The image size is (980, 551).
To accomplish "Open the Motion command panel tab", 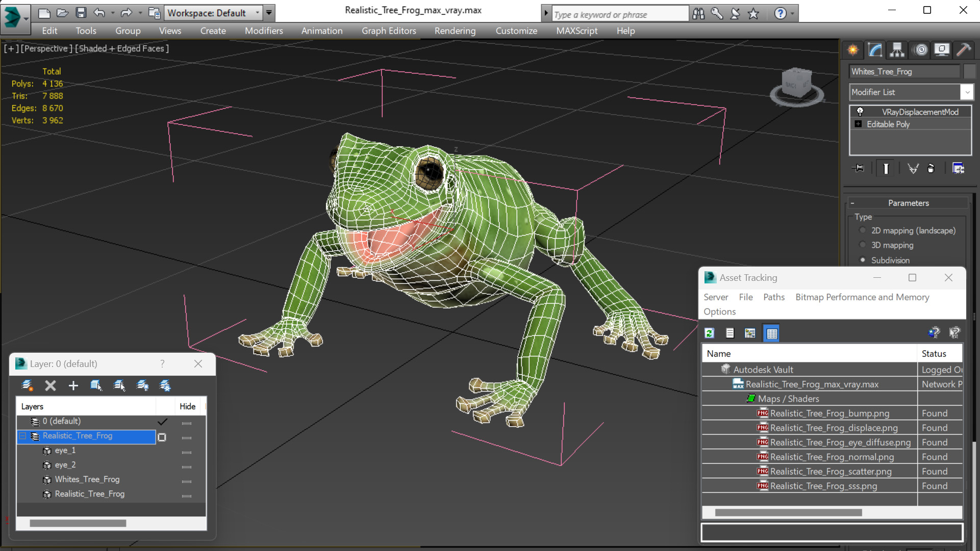I will (x=920, y=50).
